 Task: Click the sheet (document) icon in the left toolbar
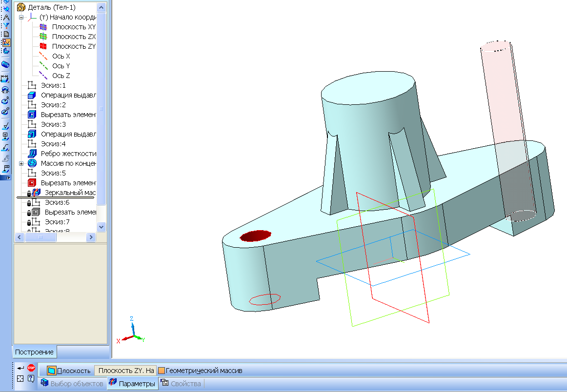[x=6, y=34]
